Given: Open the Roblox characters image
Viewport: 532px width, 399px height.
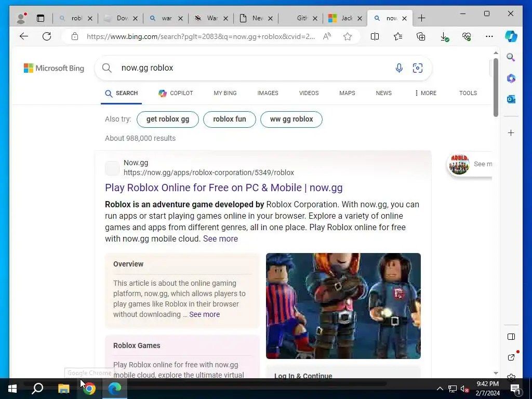Looking at the screenshot, I should (343, 305).
